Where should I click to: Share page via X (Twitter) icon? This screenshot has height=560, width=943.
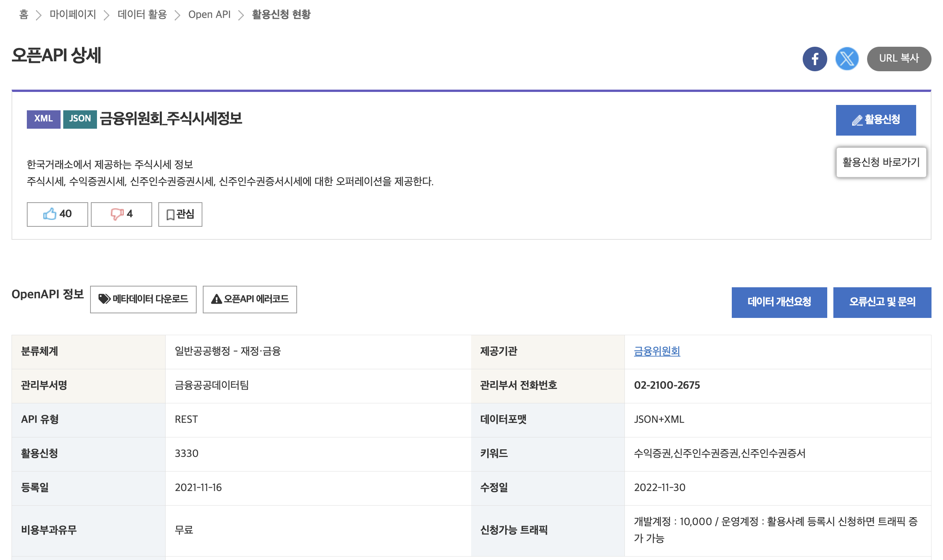coord(847,59)
